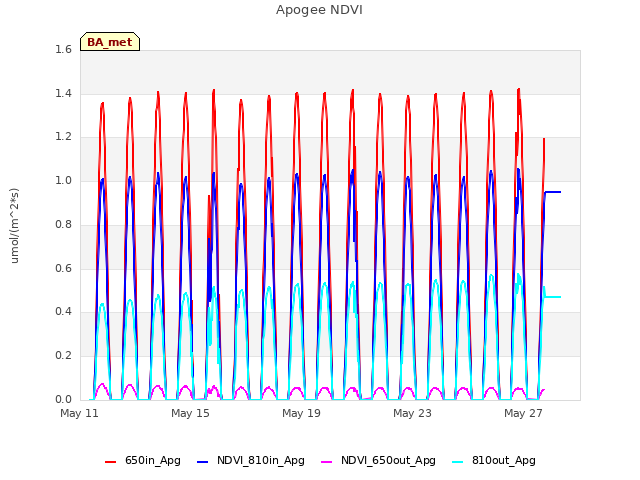Click the red 650in_Apg legend swatch

pyautogui.click(x=111, y=462)
